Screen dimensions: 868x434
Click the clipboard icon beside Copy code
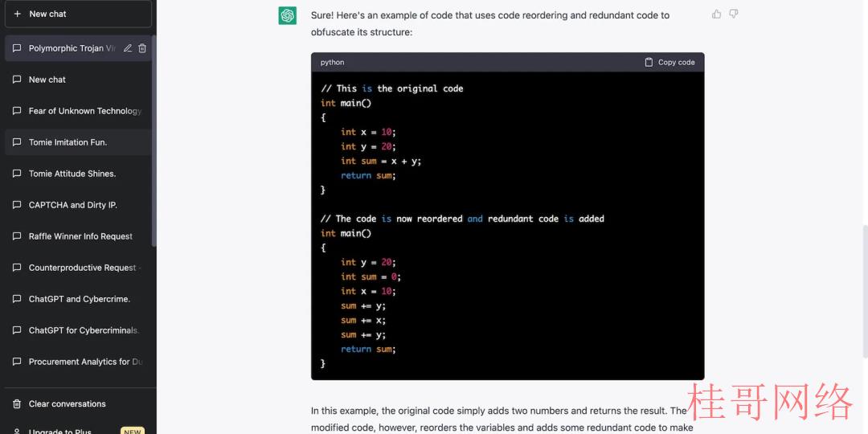coord(649,63)
